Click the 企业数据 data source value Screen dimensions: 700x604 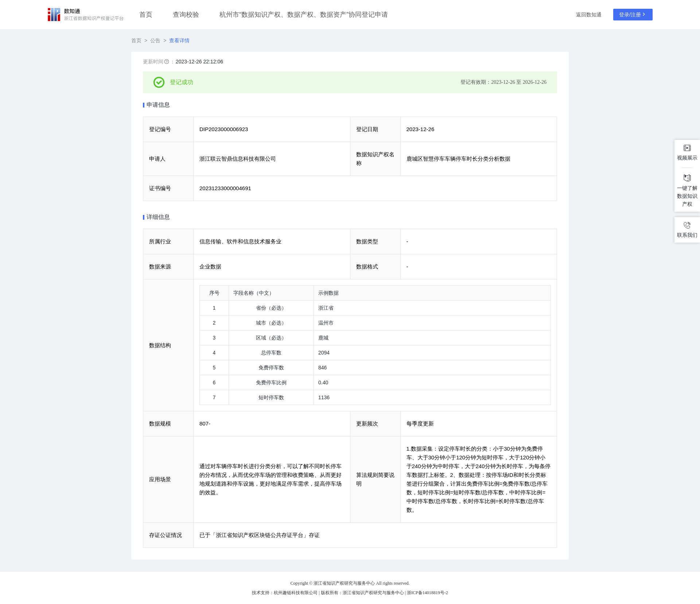pyautogui.click(x=210, y=267)
